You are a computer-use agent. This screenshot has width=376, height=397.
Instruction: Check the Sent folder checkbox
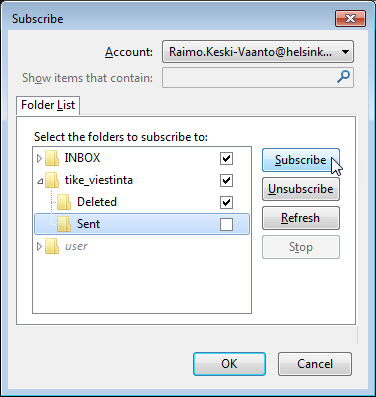(226, 224)
